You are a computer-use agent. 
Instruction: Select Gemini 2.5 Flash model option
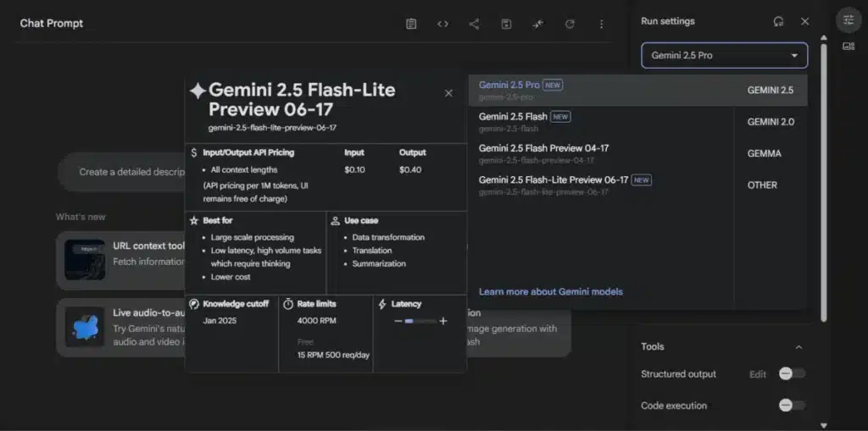[x=601, y=122]
